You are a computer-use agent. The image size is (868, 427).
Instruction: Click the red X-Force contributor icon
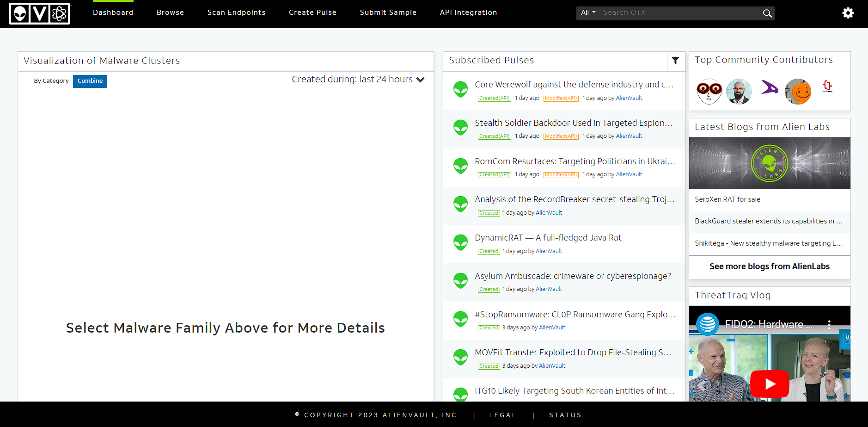(827, 86)
